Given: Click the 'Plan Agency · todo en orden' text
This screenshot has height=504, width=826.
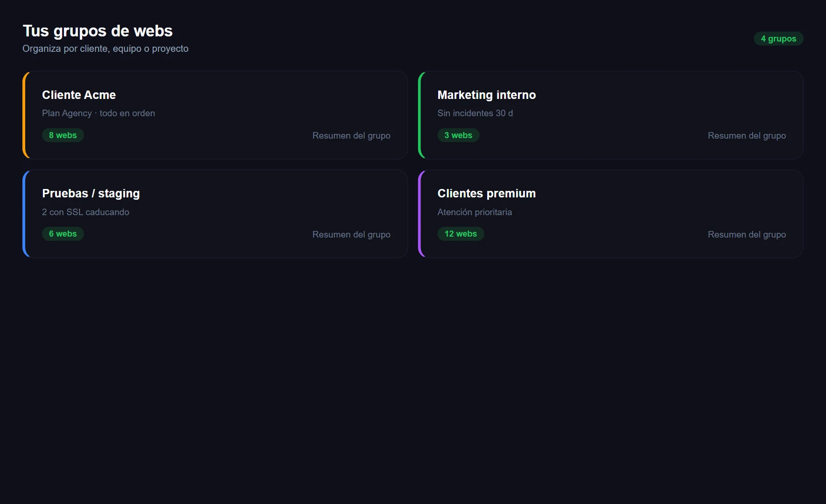Looking at the screenshot, I should (98, 113).
